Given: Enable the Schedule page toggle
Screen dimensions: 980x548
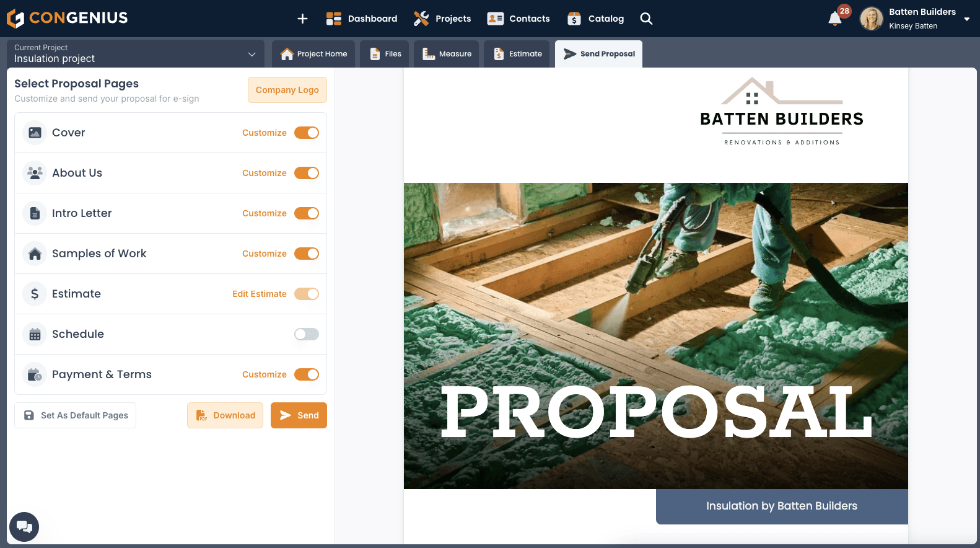Looking at the screenshot, I should 307,334.
